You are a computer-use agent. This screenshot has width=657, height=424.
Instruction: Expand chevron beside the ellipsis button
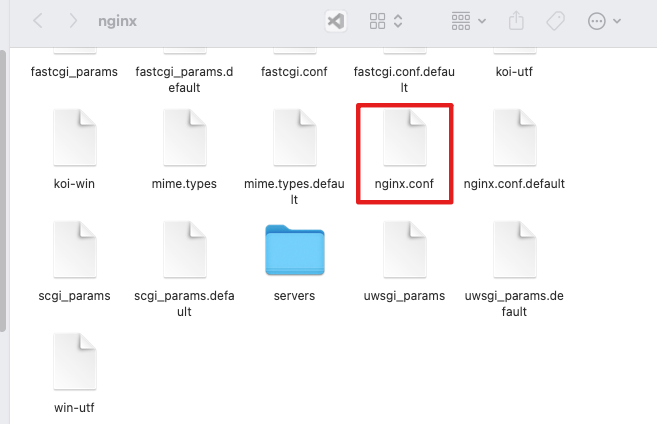click(x=617, y=21)
